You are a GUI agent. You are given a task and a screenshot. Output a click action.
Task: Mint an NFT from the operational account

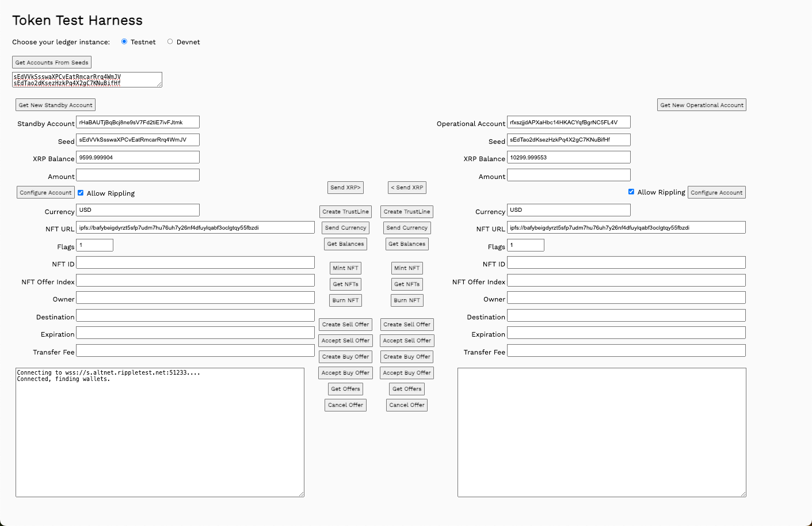coord(406,268)
